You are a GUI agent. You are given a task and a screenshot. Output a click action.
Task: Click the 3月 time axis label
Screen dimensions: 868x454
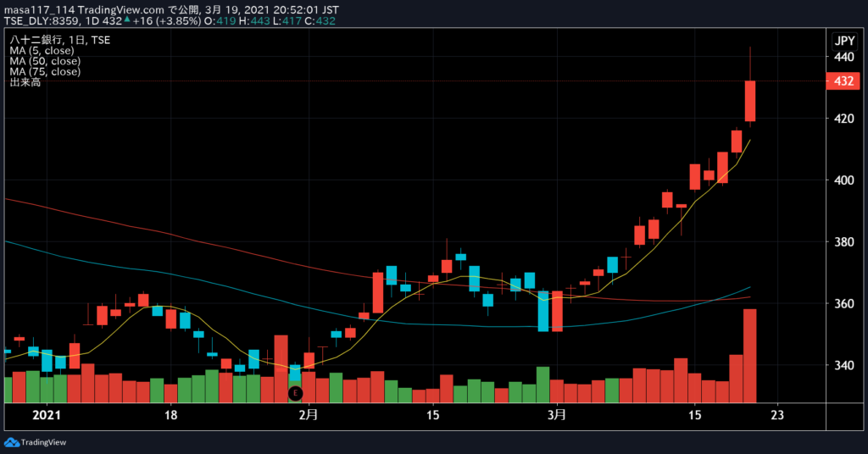coord(557,415)
